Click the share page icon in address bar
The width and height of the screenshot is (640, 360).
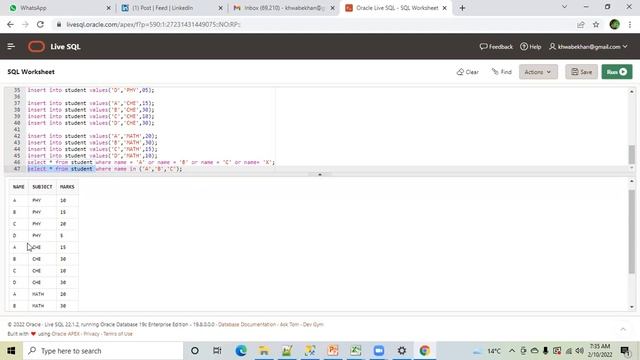[580, 24]
